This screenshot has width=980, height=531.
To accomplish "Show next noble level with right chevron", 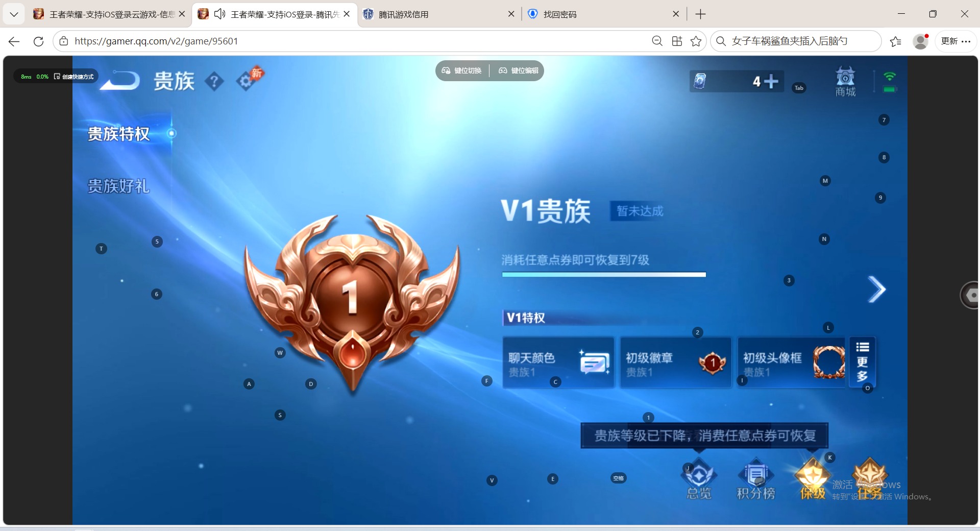I will point(876,289).
